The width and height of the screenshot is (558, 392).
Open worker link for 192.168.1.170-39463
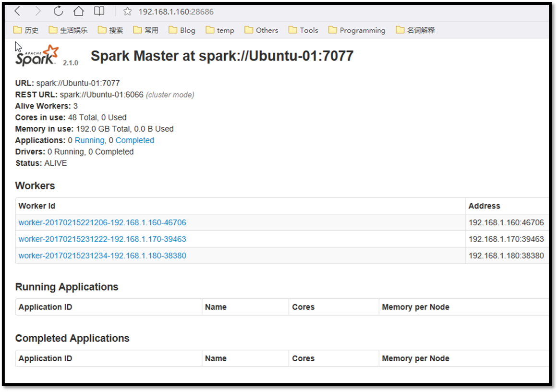click(102, 239)
